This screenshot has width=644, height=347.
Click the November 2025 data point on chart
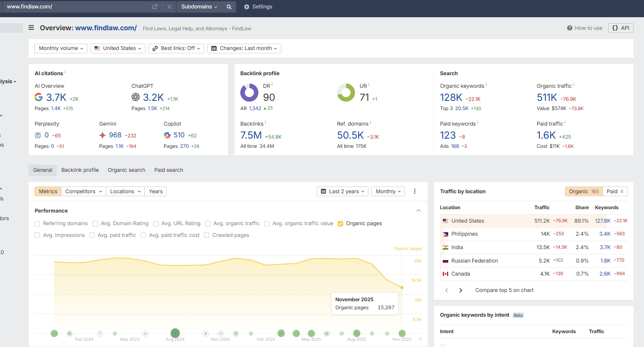[x=402, y=287]
